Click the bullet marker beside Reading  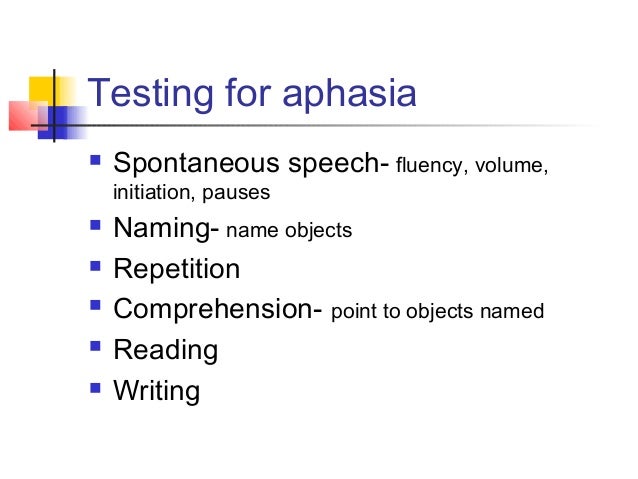(95, 346)
